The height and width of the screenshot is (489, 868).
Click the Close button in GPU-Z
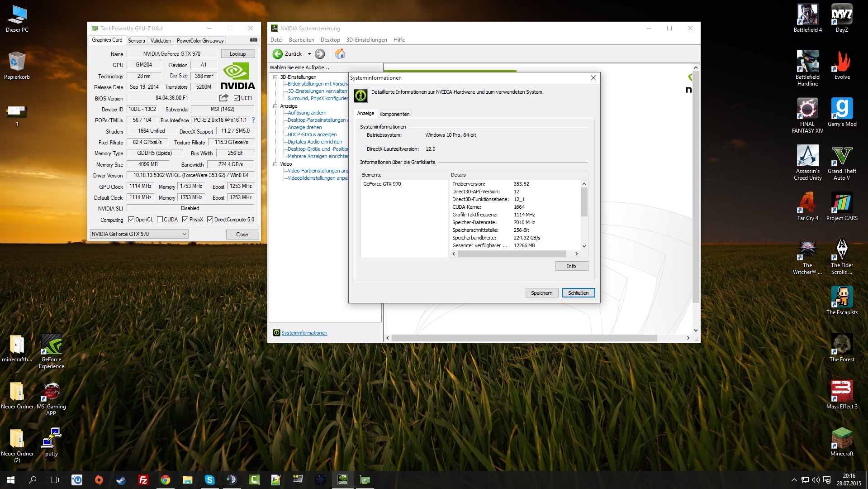(242, 235)
